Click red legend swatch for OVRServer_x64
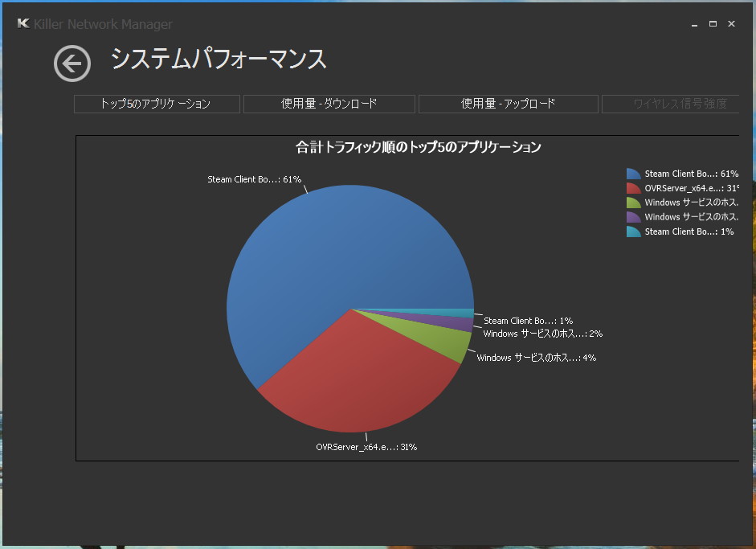756x549 pixels. coord(634,188)
